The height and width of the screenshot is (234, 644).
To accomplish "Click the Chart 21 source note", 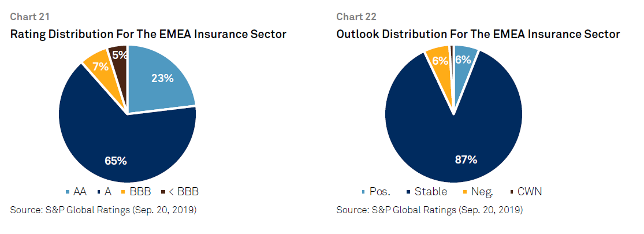I will (x=103, y=210).
